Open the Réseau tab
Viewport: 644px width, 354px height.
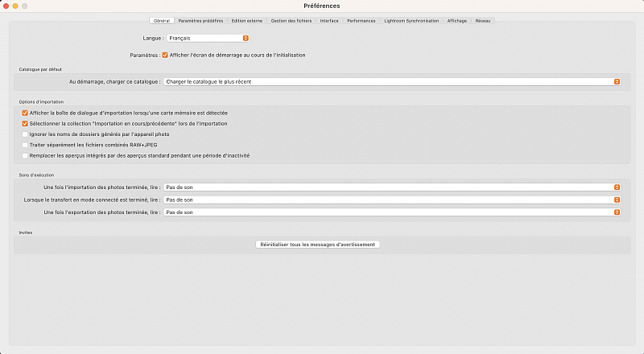483,21
